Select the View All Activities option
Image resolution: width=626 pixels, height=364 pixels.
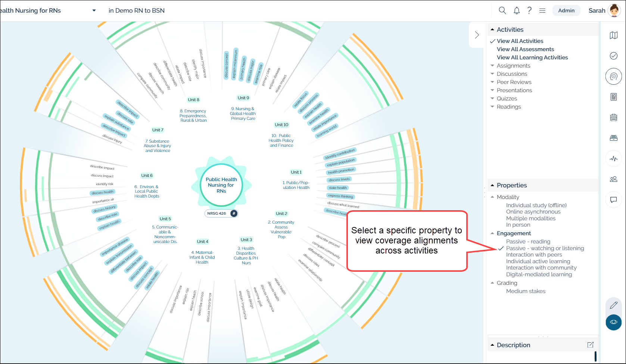[x=520, y=41]
